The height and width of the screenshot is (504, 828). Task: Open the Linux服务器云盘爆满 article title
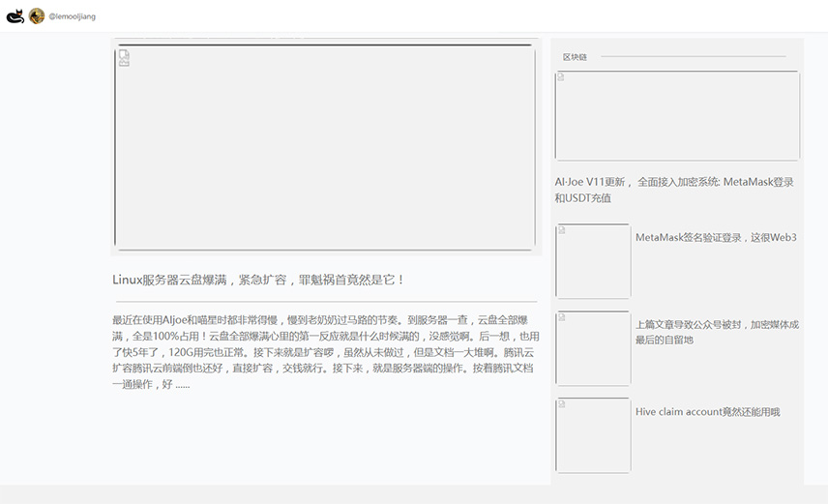(x=258, y=280)
